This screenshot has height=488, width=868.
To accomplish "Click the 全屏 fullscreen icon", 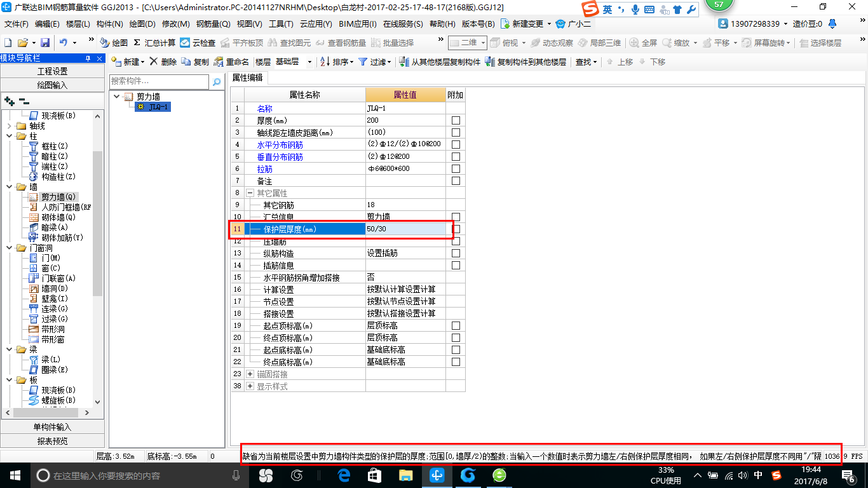I will [x=644, y=43].
